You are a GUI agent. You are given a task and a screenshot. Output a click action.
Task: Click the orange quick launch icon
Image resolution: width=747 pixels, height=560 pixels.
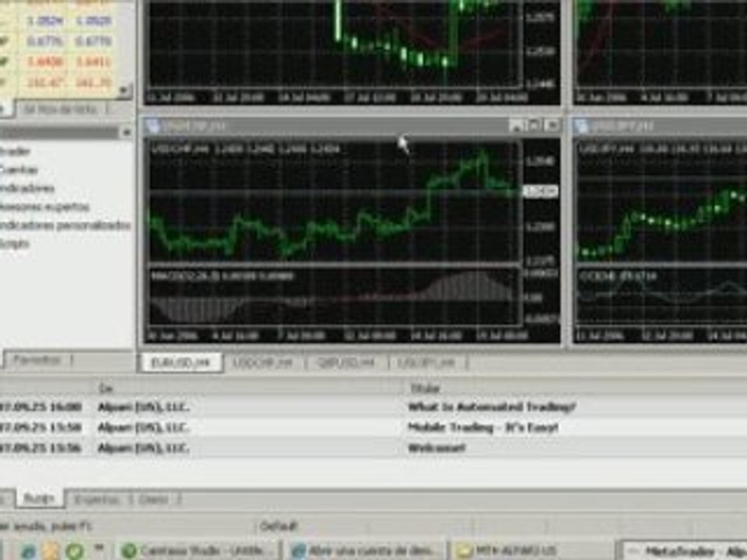[51, 551]
